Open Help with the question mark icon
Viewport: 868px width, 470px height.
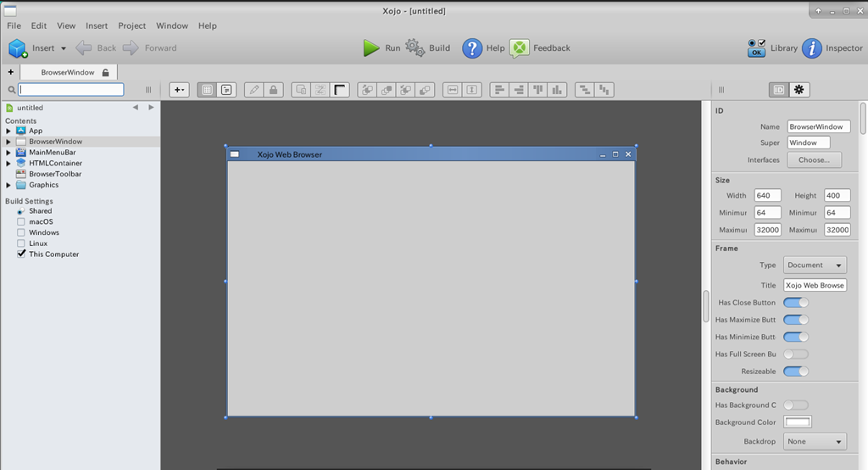coord(472,48)
